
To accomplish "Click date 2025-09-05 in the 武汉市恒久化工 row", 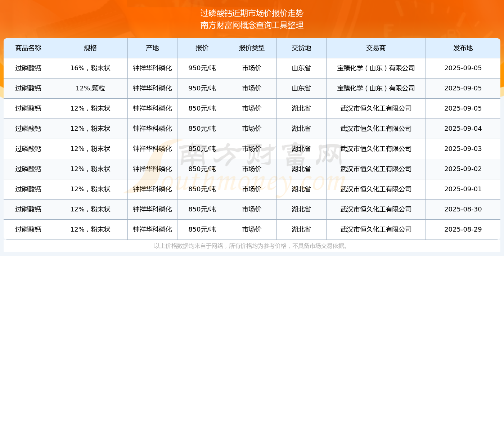I will (463, 108).
